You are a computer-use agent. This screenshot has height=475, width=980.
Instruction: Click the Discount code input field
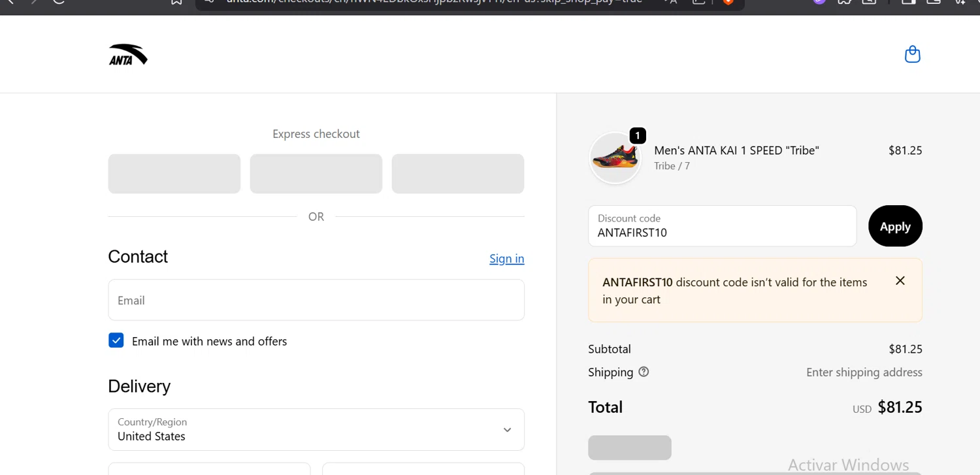coord(722,226)
